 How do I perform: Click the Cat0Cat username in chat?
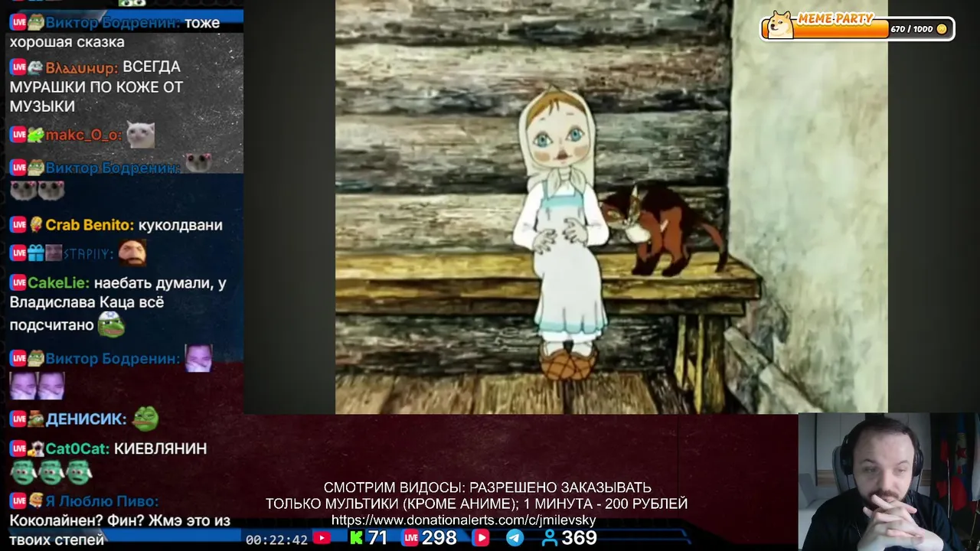[x=77, y=448]
